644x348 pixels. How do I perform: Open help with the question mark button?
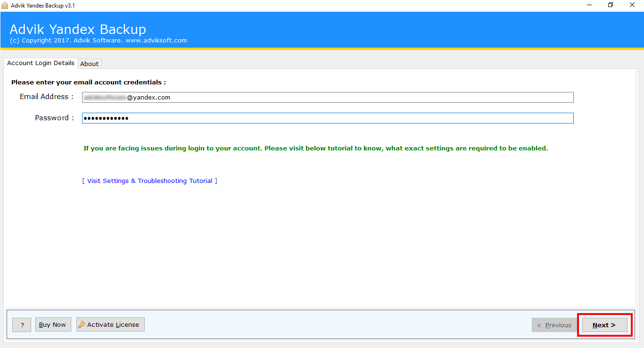click(21, 324)
